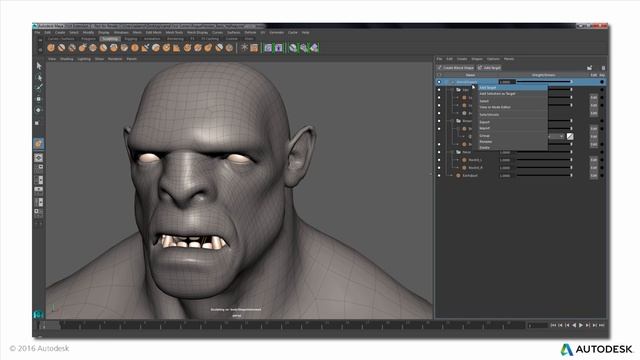Toggle visibility for the Nose group row

click(439, 152)
